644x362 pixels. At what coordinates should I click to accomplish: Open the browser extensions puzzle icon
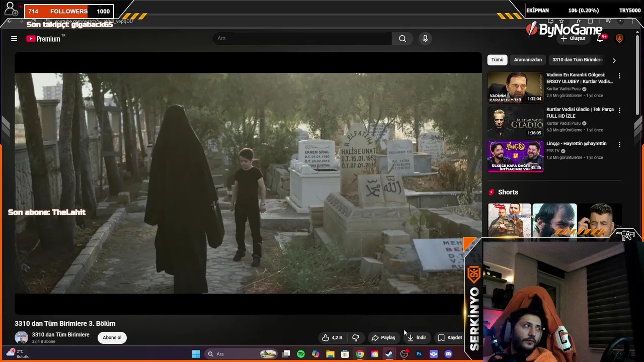(x=590, y=21)
